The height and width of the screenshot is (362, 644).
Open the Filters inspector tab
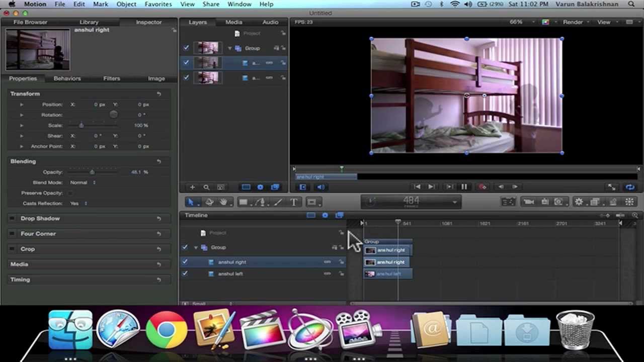tap(112, 78)
